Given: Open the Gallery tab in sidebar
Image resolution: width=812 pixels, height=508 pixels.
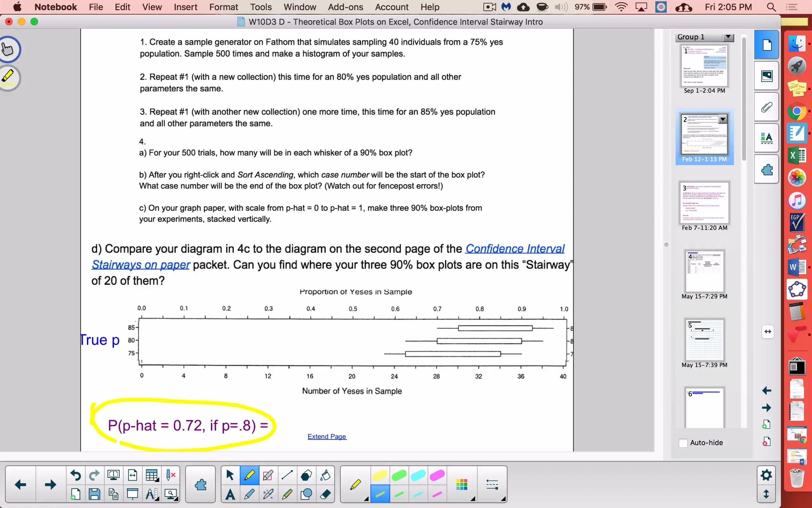Looking at the screenshot, I should pyautogui.click(x=766, y=76).
